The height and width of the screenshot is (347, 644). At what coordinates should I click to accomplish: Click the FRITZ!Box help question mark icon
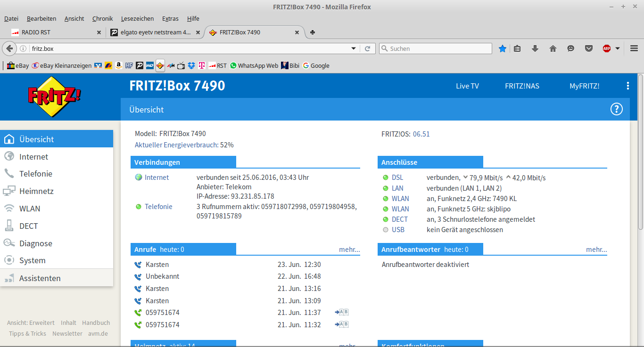point(617,109)
